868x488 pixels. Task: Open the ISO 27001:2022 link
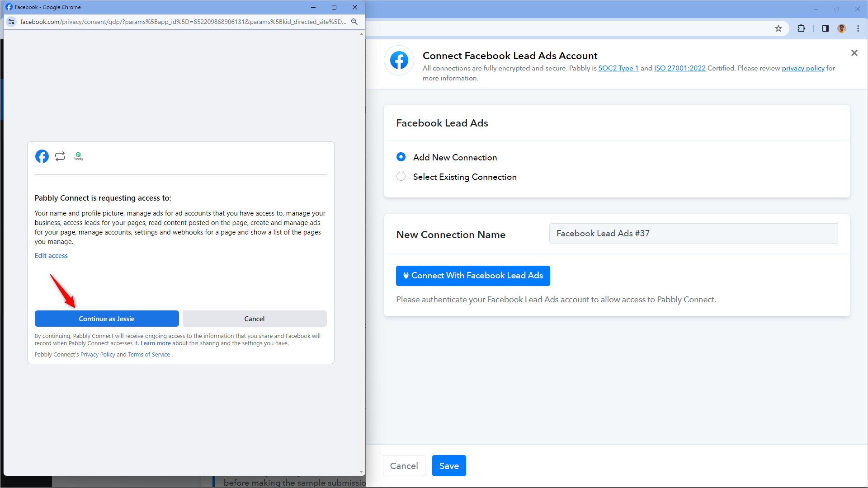680,68
